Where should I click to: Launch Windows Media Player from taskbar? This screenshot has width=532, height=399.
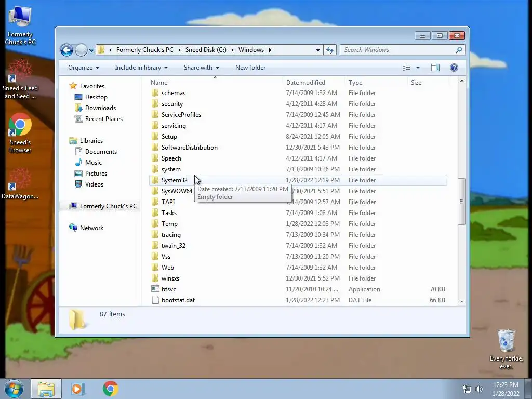tap(77, 389)
